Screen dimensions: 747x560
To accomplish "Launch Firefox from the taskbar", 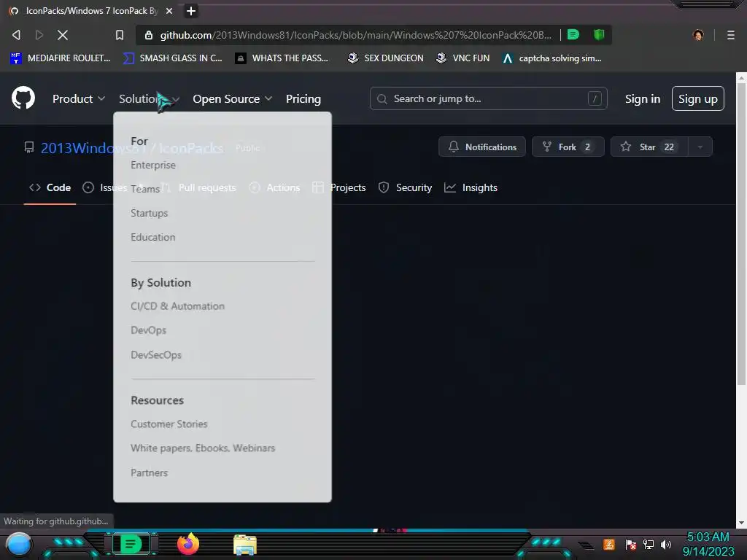I will click(x=188, y=544).
